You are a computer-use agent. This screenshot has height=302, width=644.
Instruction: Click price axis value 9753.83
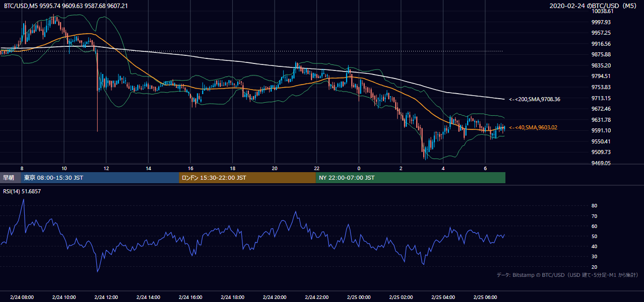[601, 87]
